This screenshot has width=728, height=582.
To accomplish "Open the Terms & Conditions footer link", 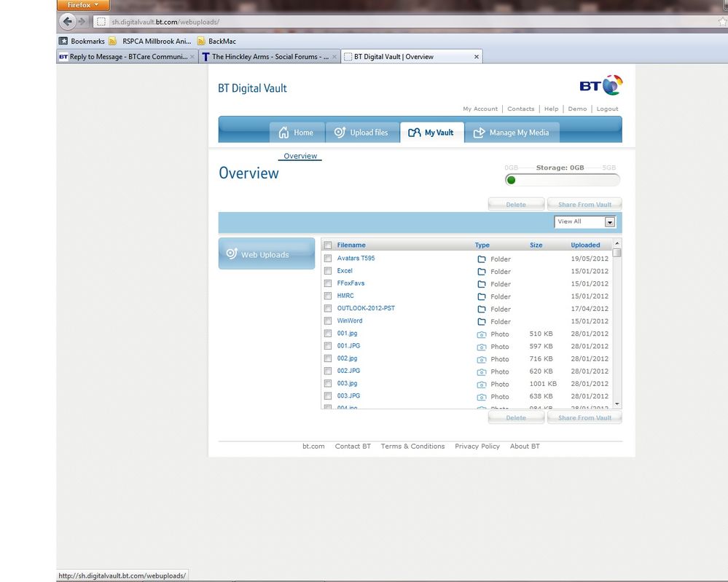I will [412, 446].
